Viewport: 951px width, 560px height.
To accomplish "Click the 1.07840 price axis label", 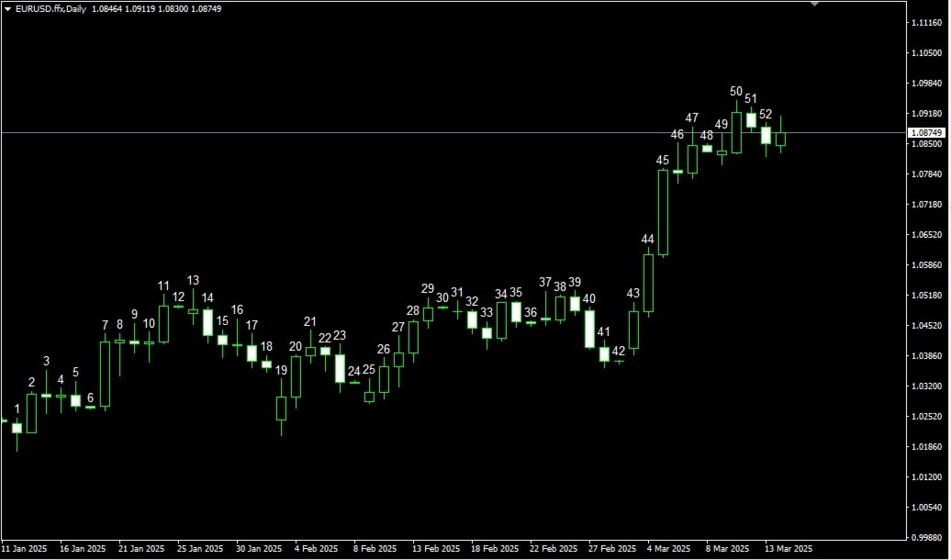I will point(927,174).
